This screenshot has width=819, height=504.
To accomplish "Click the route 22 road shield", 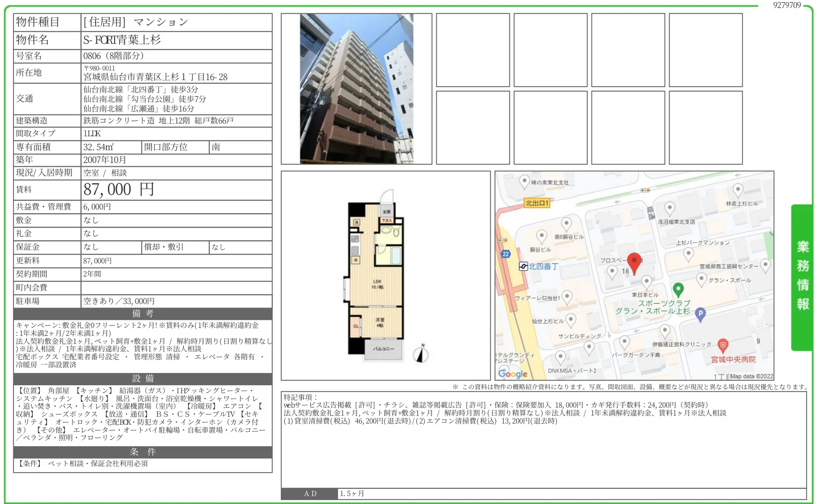I will pyautogui.click(x=506, y=254).
